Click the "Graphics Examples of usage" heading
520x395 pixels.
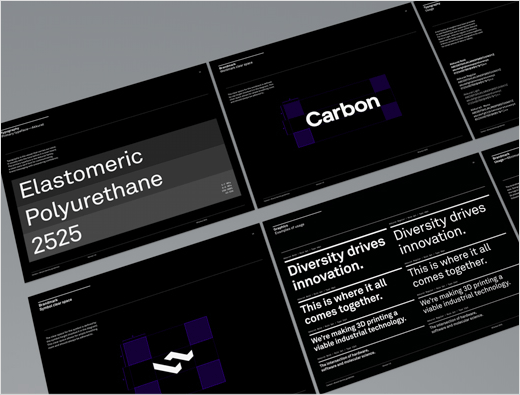[289, 229]
